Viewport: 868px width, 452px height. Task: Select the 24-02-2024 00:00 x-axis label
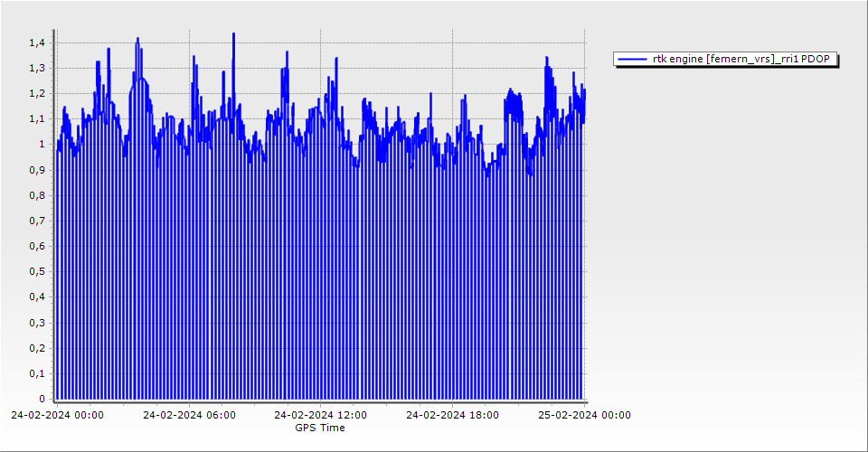point(57,416)
